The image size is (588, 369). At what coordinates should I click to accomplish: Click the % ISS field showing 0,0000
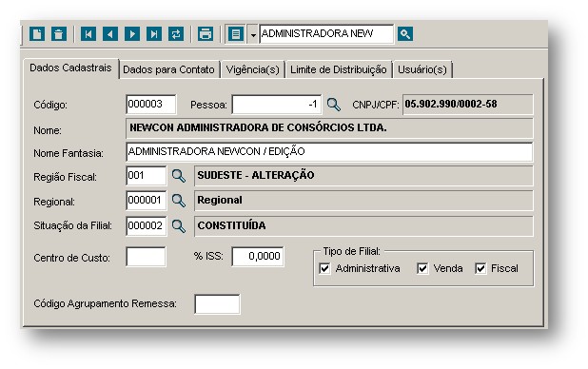[x=258, y=257]
